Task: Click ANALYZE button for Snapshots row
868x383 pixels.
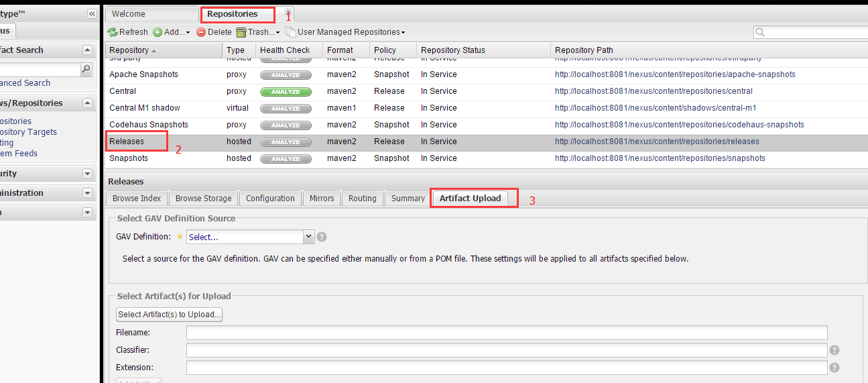Action: point(286,159)
